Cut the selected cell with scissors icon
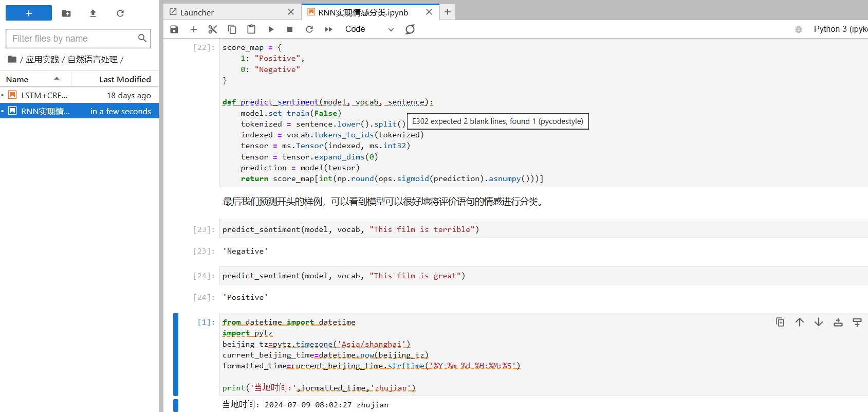The height and width of the screenshot is (412, 868). [213, 29]
